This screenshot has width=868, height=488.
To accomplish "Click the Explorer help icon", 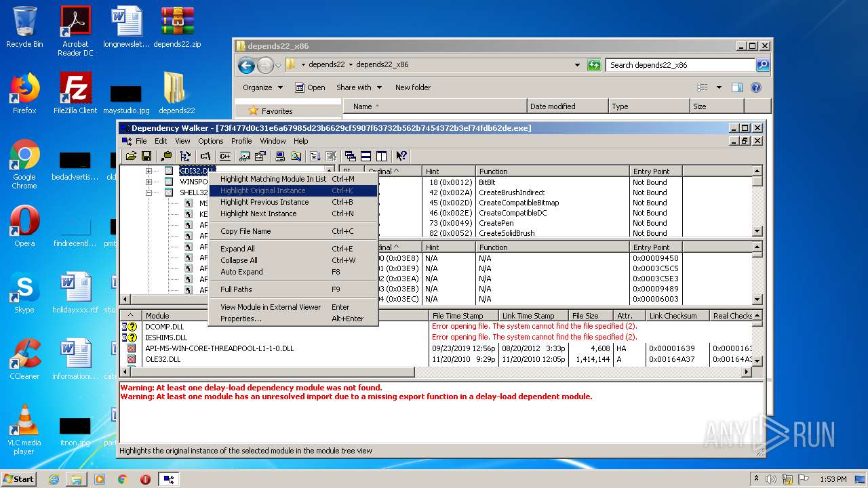I will coord(756,87).
